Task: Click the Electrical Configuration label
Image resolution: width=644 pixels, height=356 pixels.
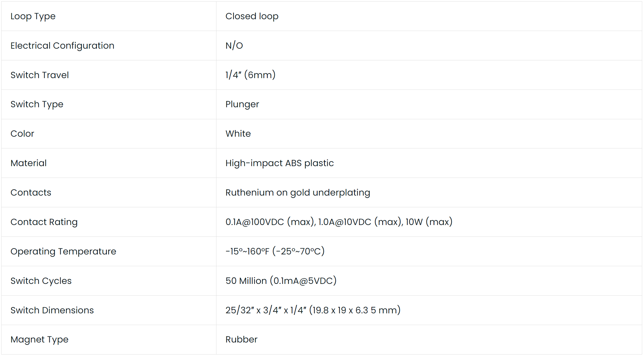Action: [62, 46]
